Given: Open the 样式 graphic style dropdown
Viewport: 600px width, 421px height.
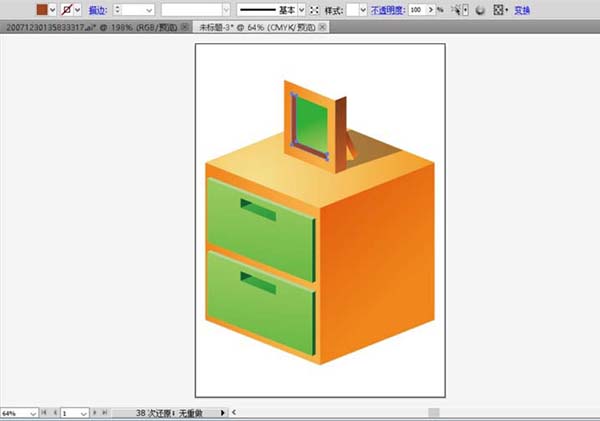Looking at the screenshot, I should tap(363, 10).
